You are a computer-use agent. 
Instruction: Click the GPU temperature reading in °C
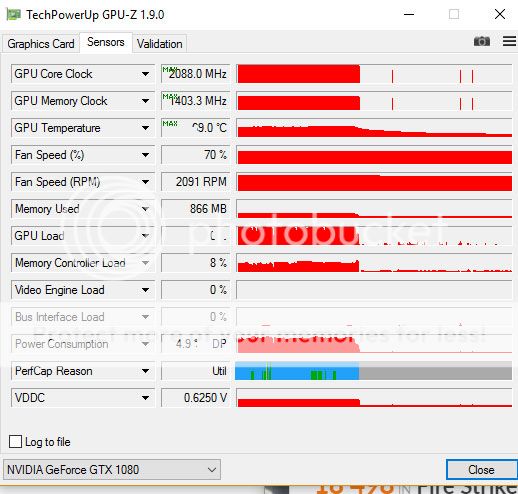(196, 128)
